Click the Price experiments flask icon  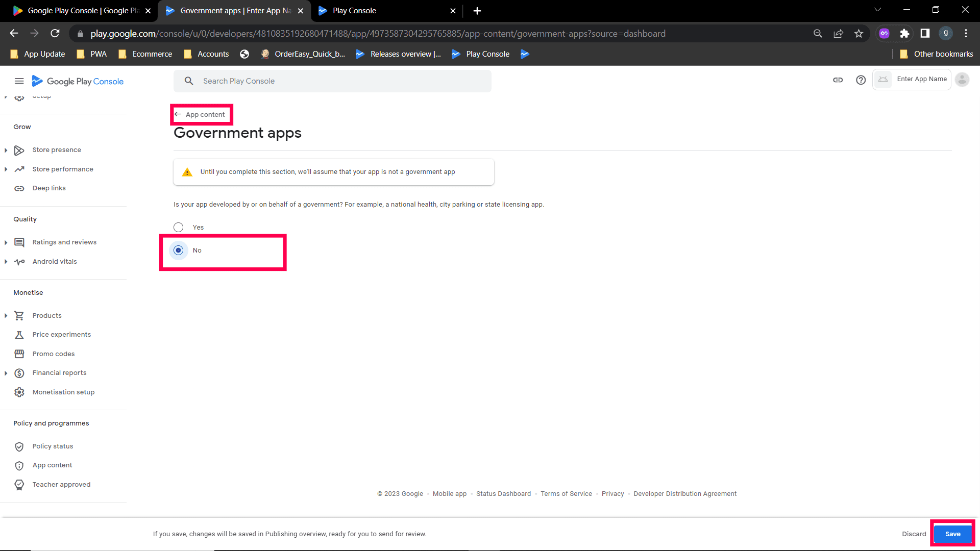click(x=19, y=335)
